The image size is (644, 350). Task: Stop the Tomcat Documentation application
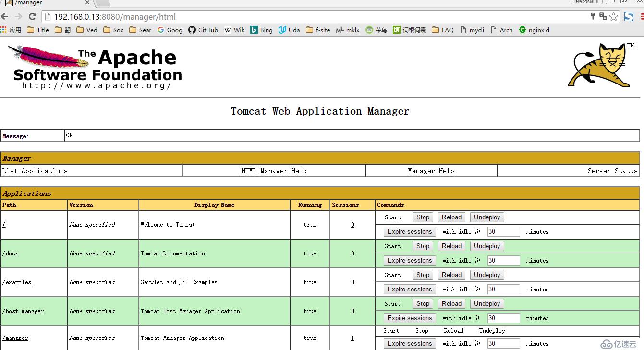423,246
